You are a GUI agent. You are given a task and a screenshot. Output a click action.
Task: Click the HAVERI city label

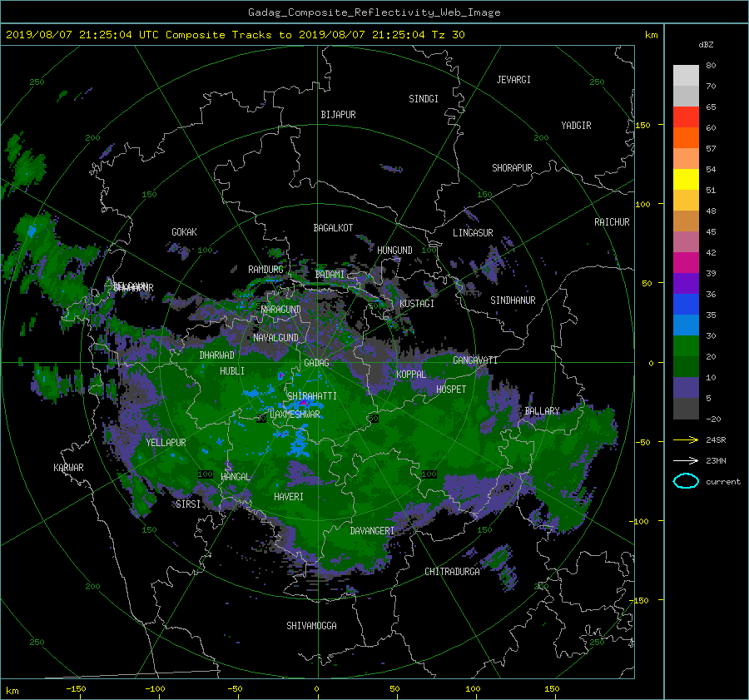(x=289, y=497)
